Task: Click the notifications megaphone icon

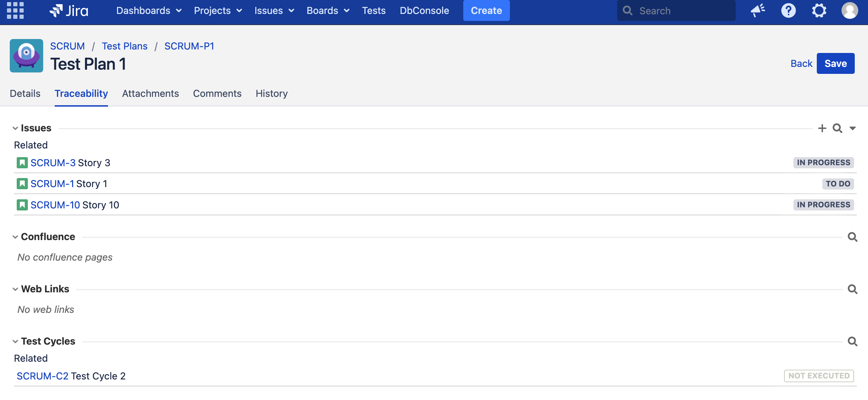Action: (x=758, y=10)
